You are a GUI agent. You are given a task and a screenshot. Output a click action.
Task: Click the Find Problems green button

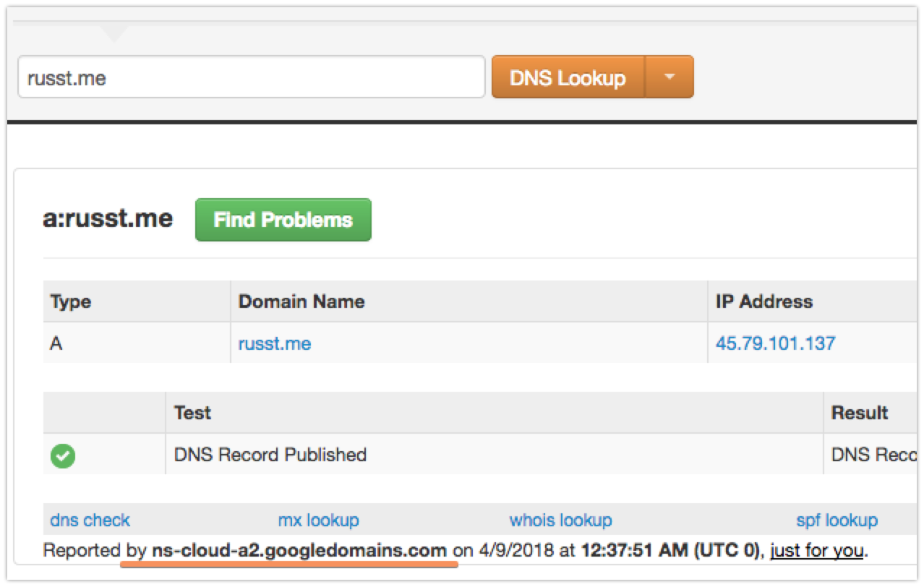(283, 220)
